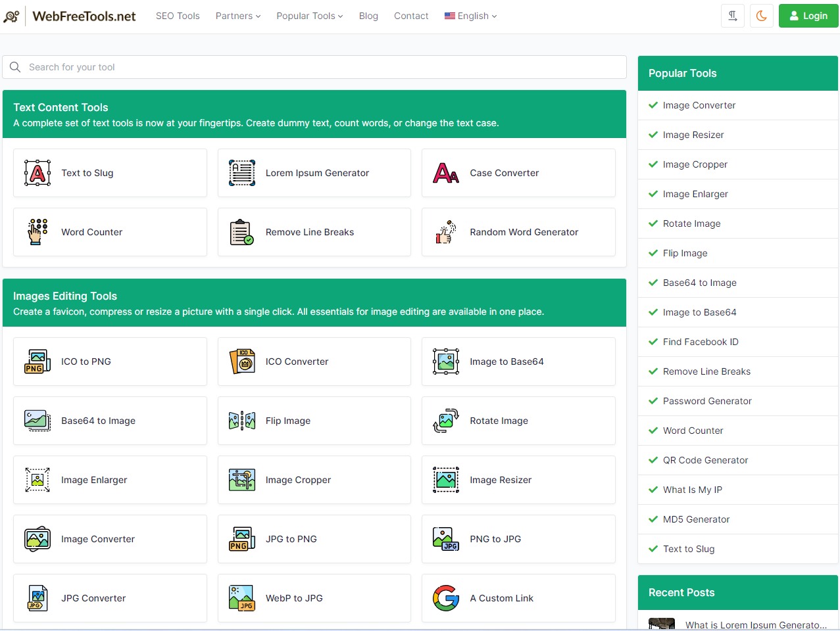Go to the SEO Tools menu item
This screenshot has height=631, width=840.
[x=178, y=16]
